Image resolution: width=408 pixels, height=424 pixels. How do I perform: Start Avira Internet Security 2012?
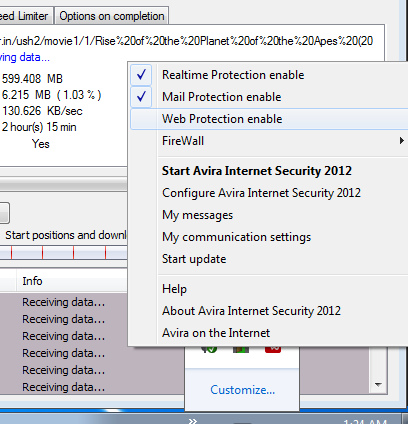[x=257, y=171]
